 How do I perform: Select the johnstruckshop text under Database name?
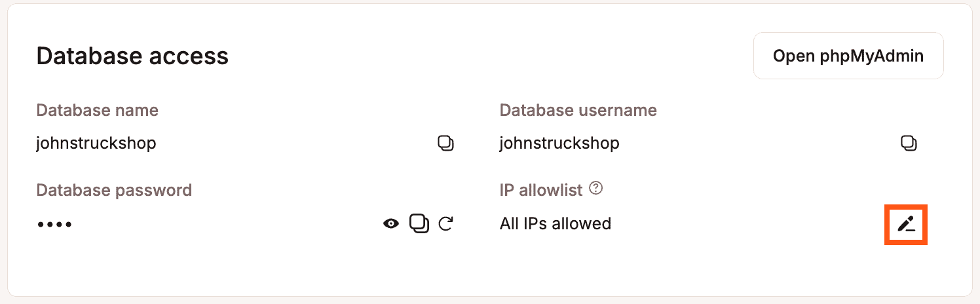(x=96, y=143)
